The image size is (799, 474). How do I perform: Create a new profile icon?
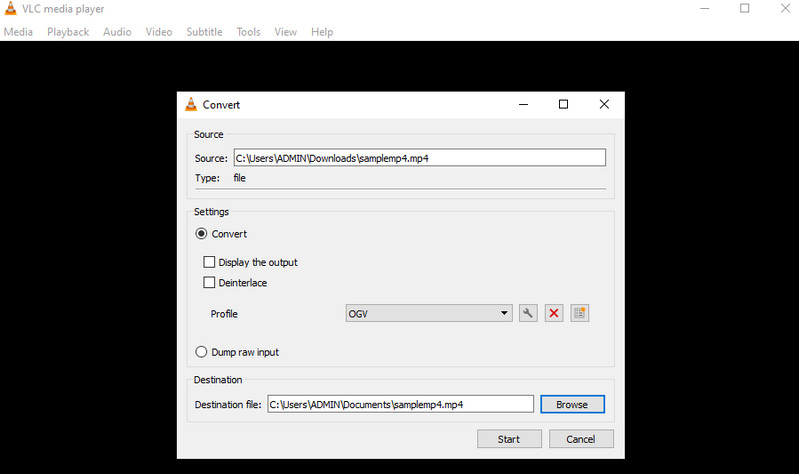click(579, 313)
